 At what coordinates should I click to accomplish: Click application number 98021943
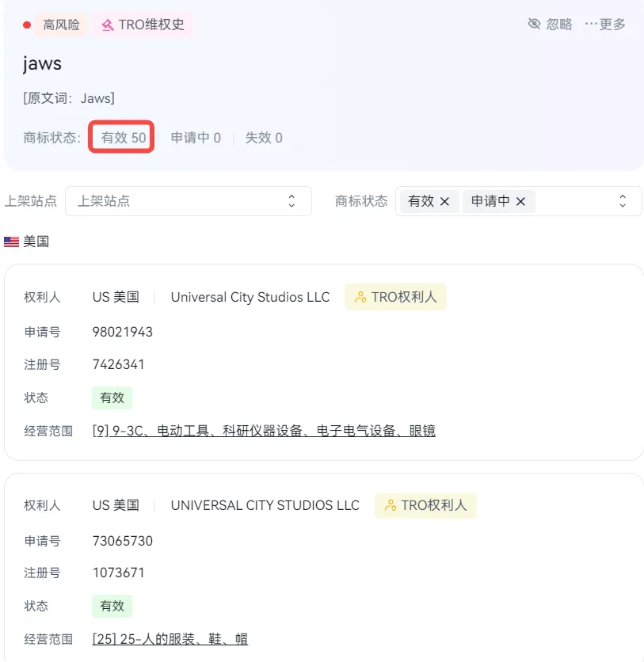pyautogui.click(x=123, y=332)
